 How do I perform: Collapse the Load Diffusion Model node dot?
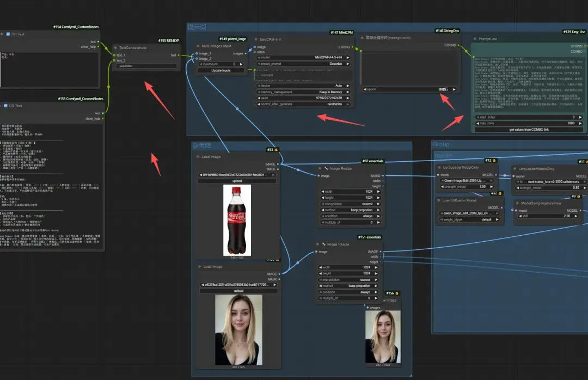pyautogui.click(x=438, y=200)
